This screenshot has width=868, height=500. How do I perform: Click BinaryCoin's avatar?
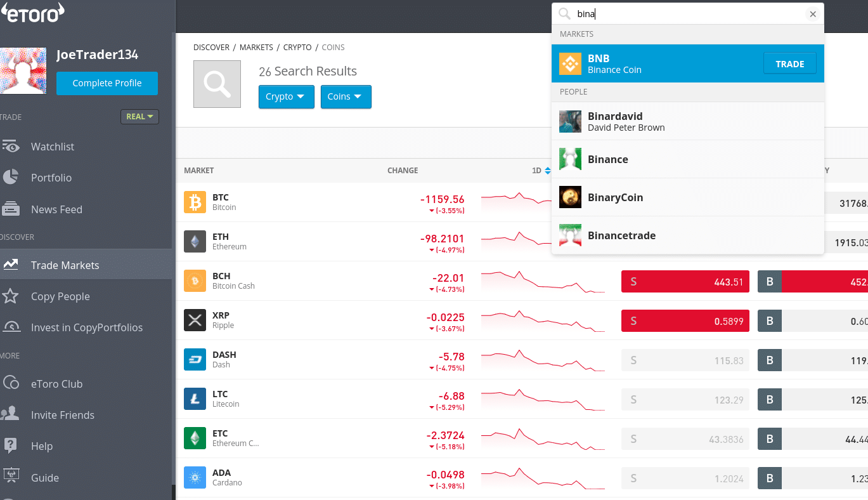click(570, 197)
